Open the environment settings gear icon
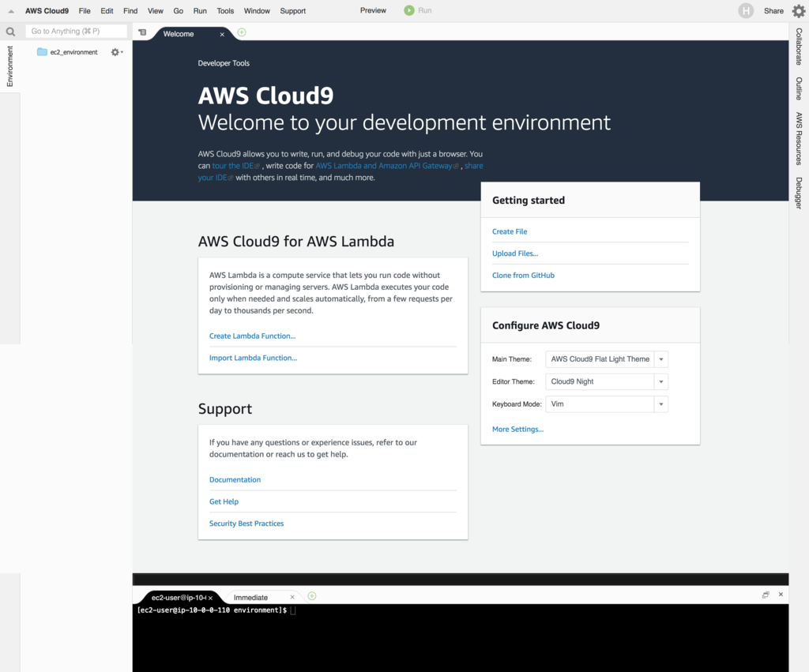Viewport: 809px width, 672px height. tap(117, 52)
